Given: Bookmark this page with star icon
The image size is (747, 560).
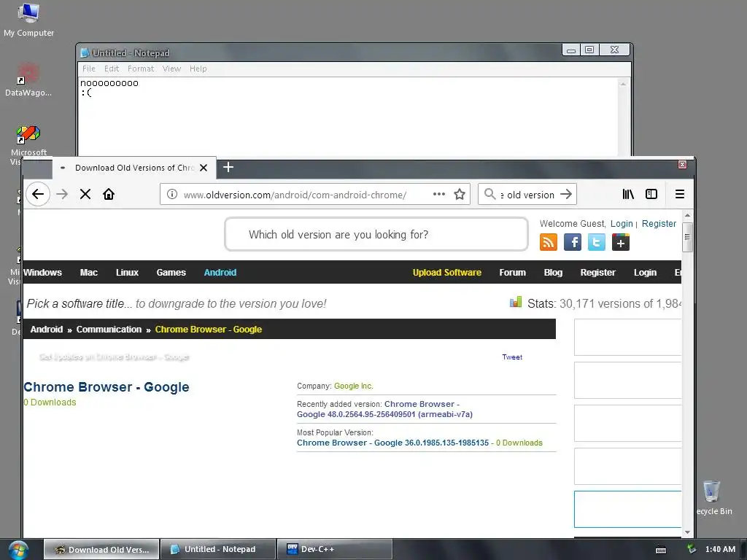Looking at the screenshot, I should [460, 194].
